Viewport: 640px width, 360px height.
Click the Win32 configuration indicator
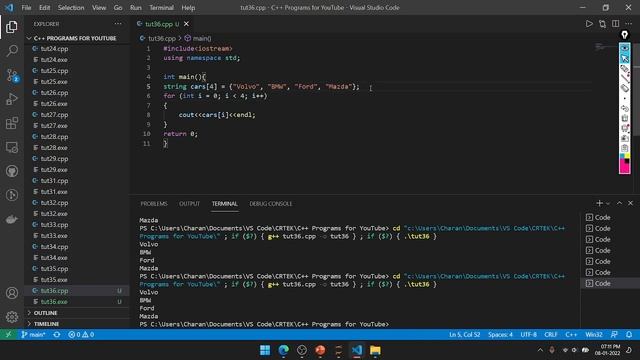[594, 335]
